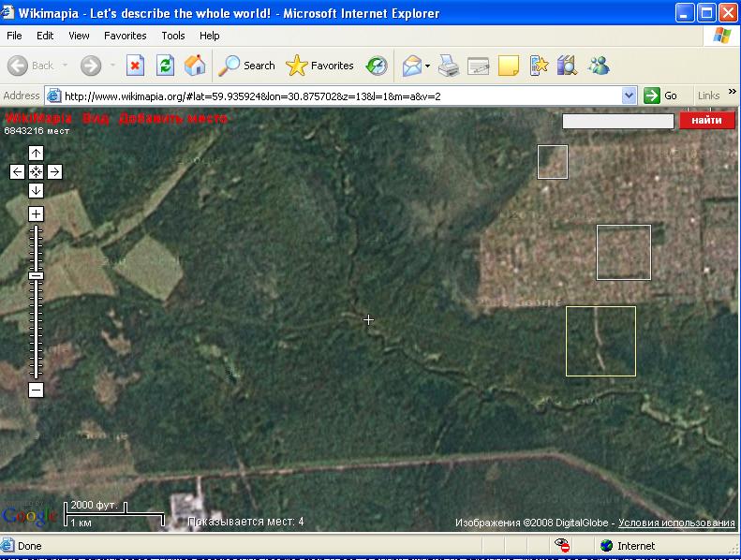Image resolution: width=741 pixels, height=560 pixels.
Task: Open the Favorites menu
Action: pyautogui.click(x=125, y=36)
